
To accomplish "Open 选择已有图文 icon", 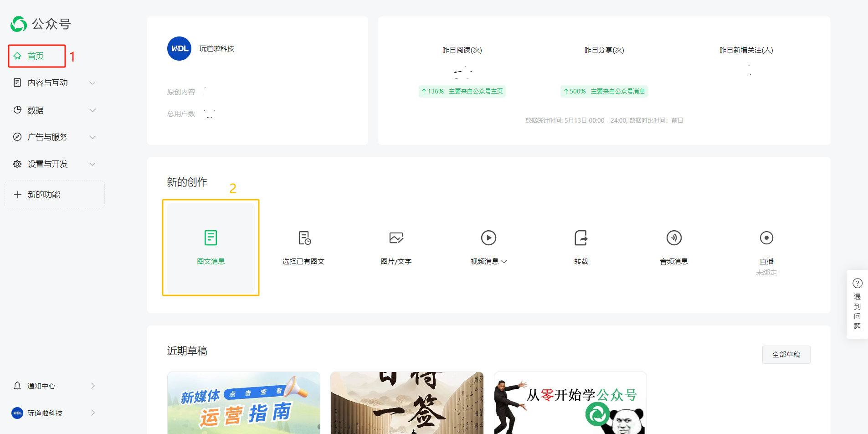I will click(304, 238).
